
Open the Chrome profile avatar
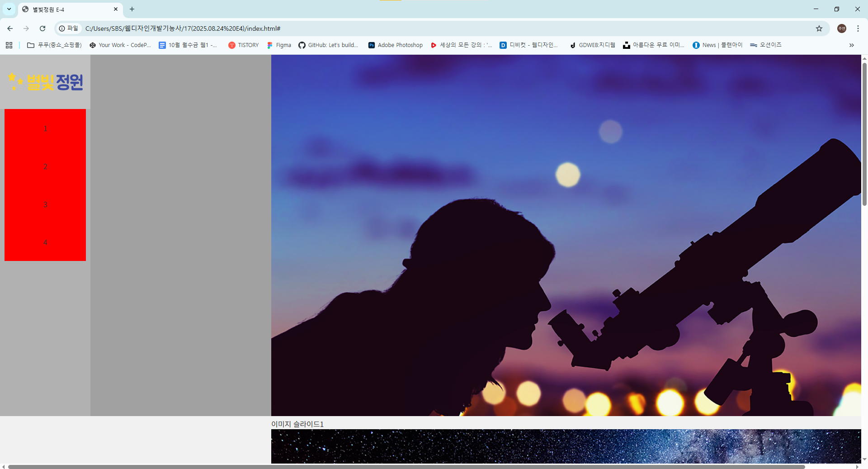click(x=842, y=28)
